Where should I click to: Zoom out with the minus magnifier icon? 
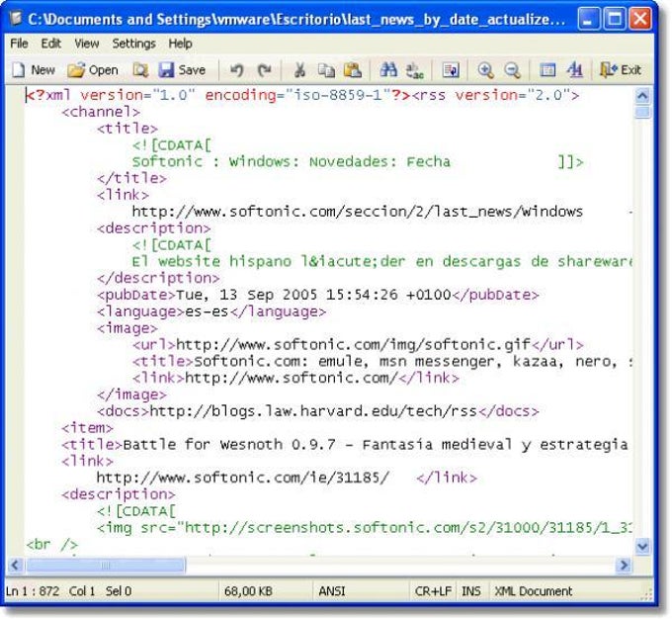[512, 69]
